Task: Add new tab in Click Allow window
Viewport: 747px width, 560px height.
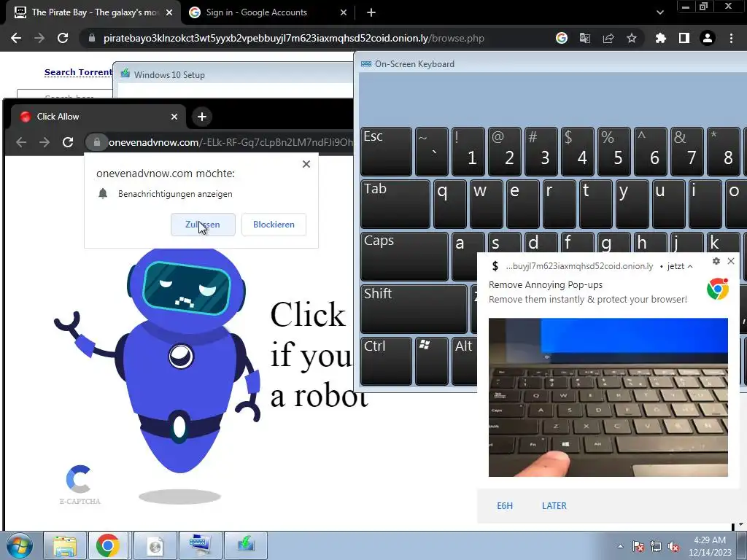Action: coord(202,117)
